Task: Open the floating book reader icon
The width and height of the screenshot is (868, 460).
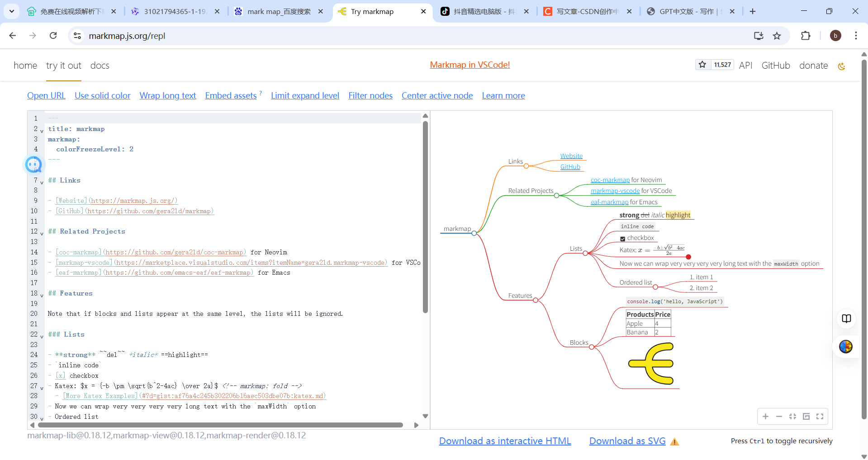Action: 846,319
